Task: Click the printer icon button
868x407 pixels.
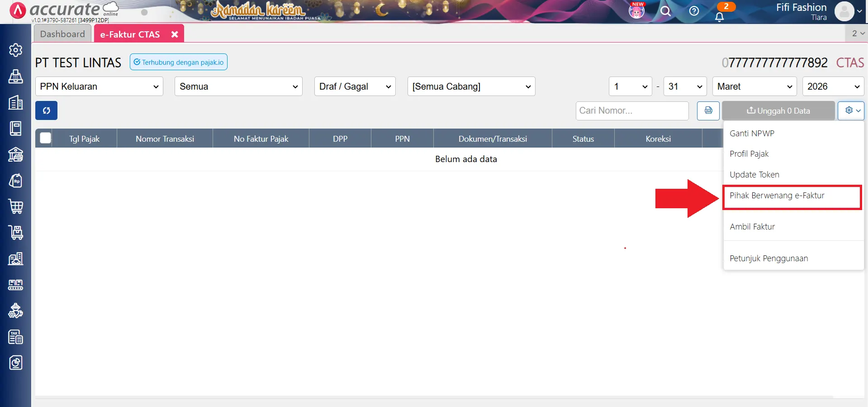Action: point(708,110)
